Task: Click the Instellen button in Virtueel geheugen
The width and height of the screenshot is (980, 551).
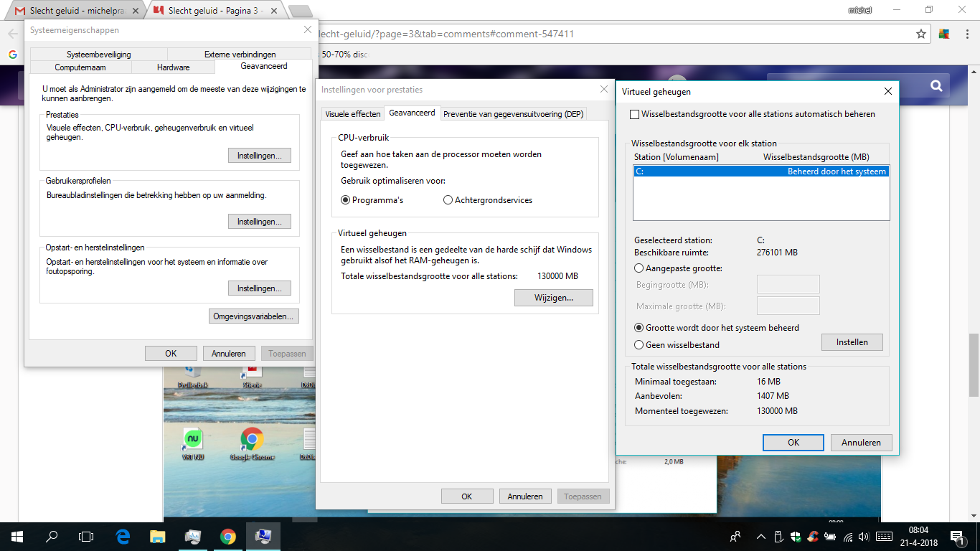Action: click(x=852, y=342)
